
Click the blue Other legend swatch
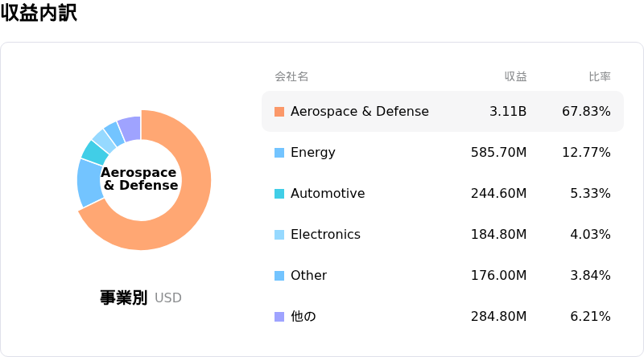[x=279, y=276]
